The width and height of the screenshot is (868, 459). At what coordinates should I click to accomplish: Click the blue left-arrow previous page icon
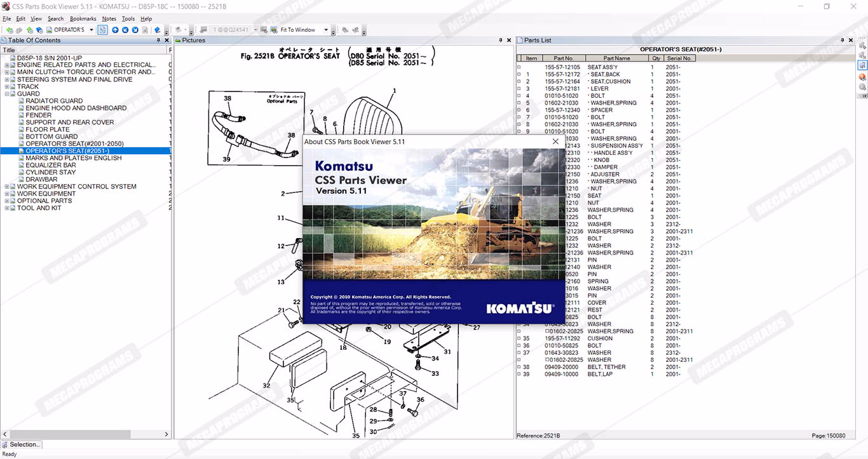tap(125, 30)
